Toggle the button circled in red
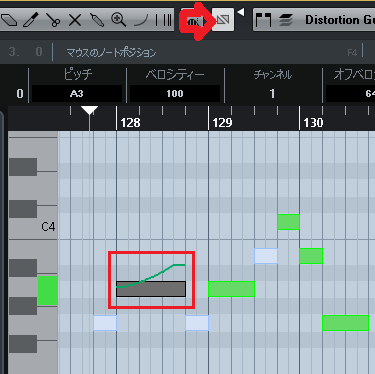 click(195, 21)
